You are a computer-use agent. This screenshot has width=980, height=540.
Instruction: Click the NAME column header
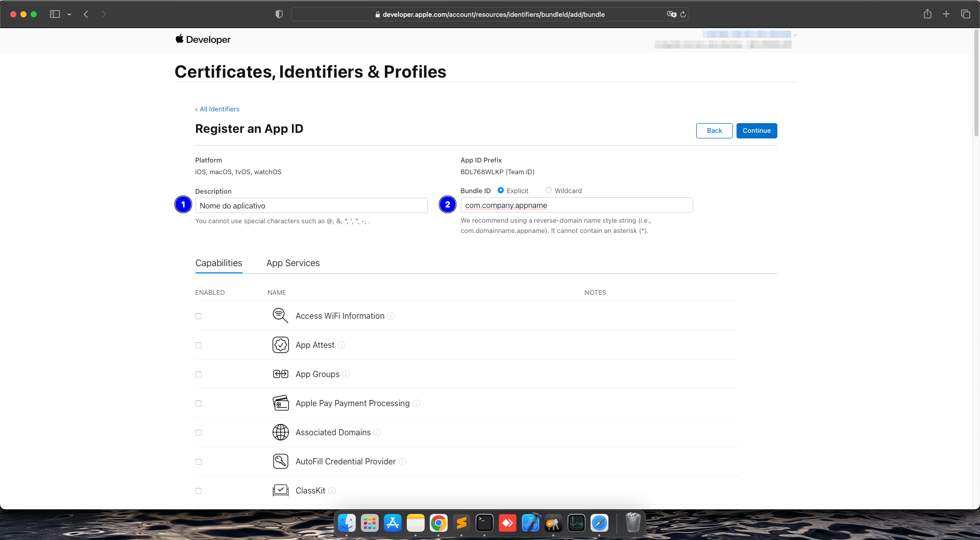tap(277, 293)
